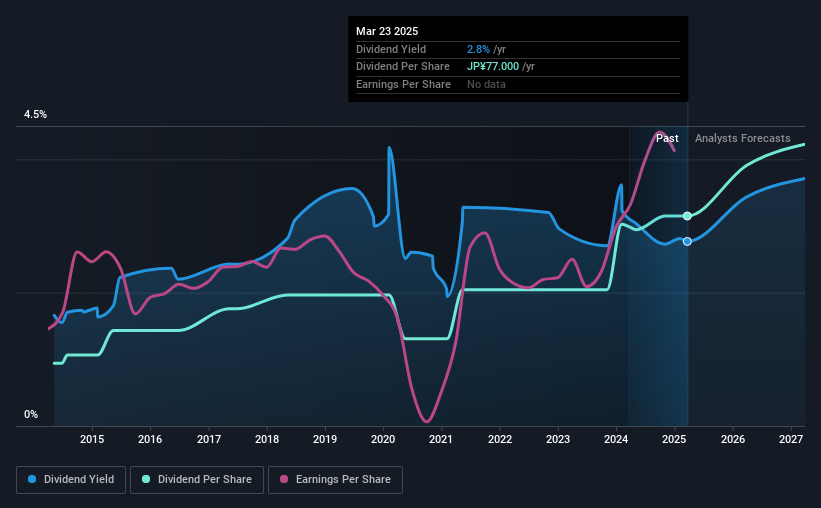Click the blue dividend yield data point marker
Viewport: 821px width, 508px height.
(687, 241)
